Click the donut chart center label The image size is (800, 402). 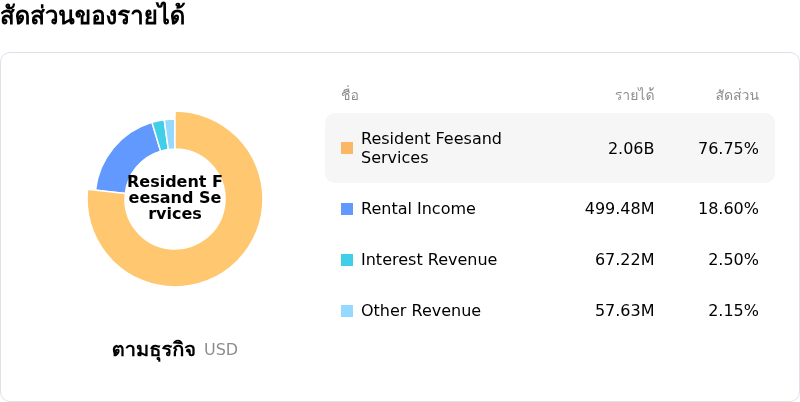[175, 198]
